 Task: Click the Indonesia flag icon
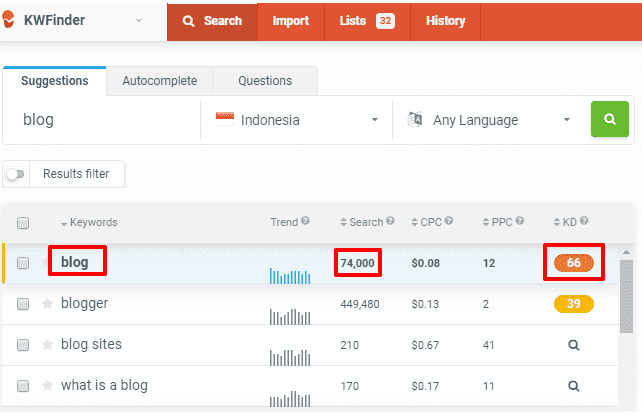[225, 119]
